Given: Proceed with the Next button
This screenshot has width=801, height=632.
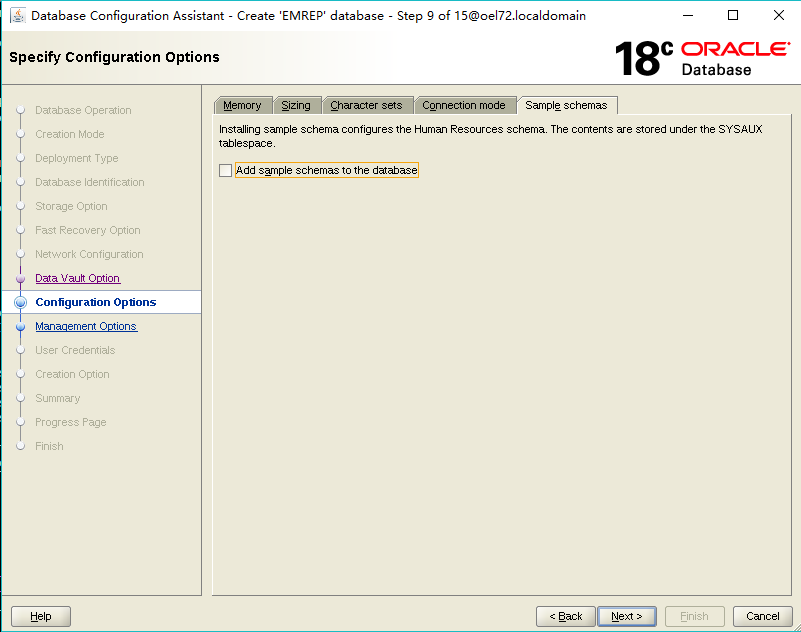Looking at the screenshot, I should click(627, 616).
